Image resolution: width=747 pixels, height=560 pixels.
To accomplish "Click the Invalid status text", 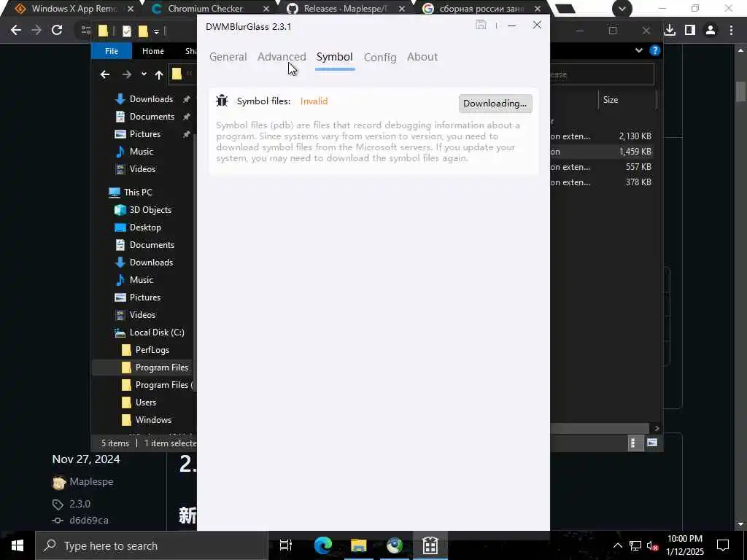I will (x=314, y=101).
